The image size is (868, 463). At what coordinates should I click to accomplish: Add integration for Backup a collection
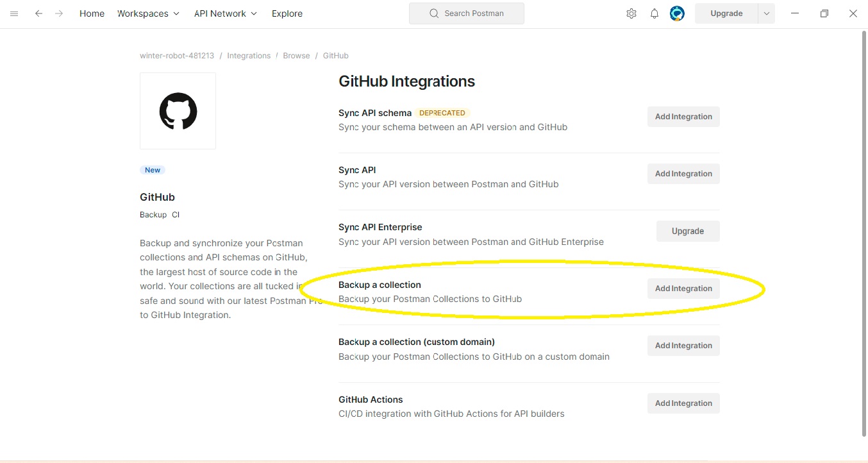683,289
